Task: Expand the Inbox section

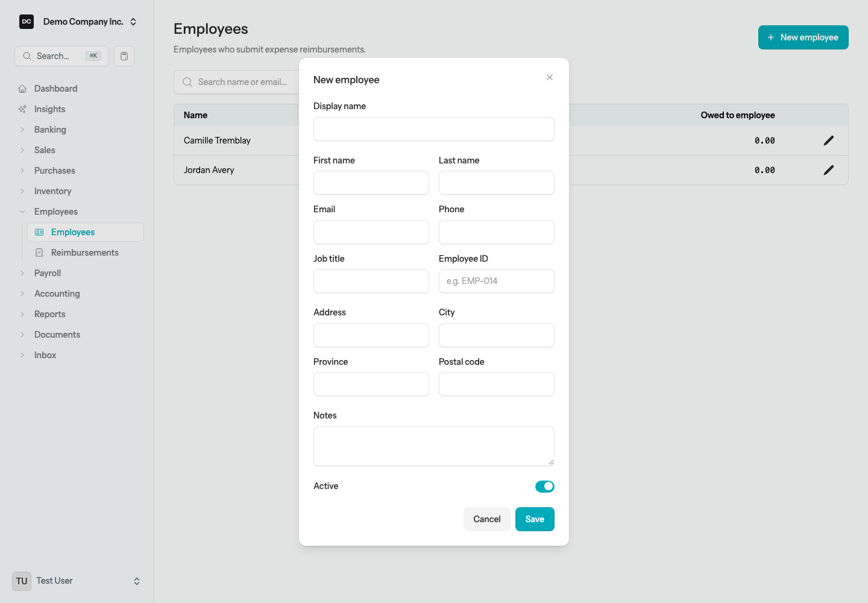Action: point(77,355)
